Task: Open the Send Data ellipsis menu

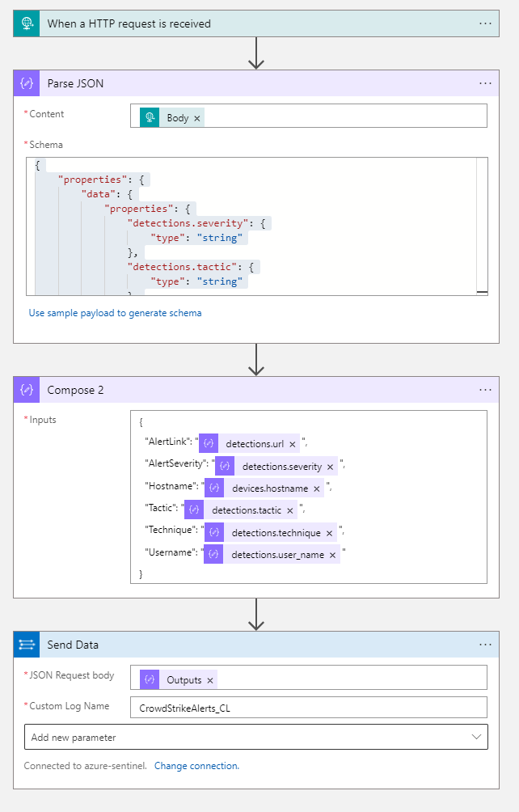Action: (485, 645)
